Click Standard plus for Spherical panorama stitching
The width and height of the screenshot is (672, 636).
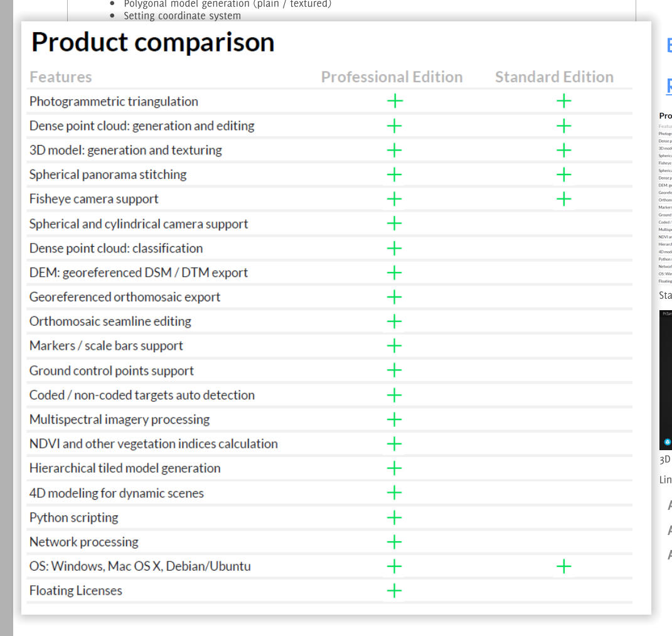(563, 175)
